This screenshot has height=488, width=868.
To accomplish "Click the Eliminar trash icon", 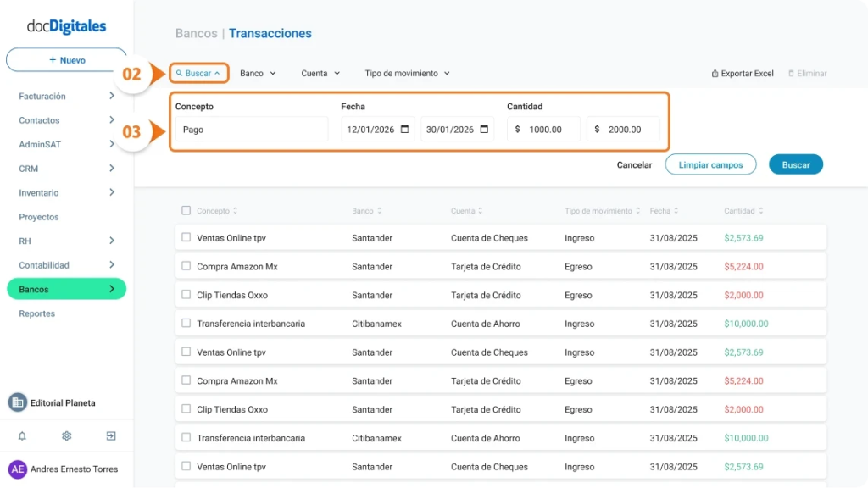I will (x=792, y=73).
